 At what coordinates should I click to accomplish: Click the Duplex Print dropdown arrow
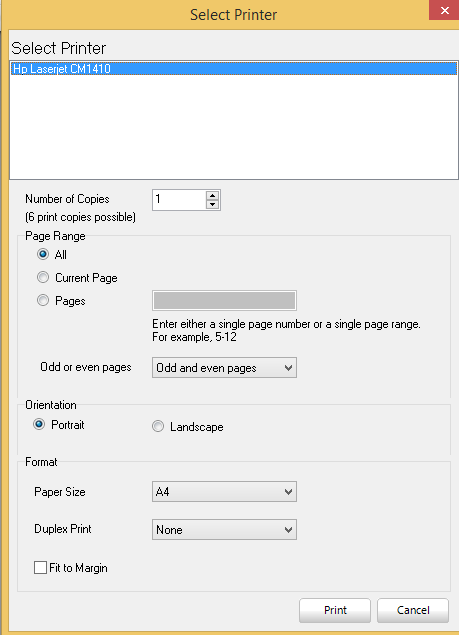(x=288, y=530)
